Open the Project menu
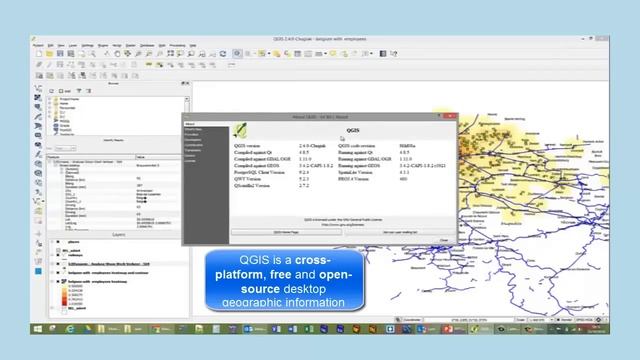The height and width of the screenshot is (360, 640). pos(38,45)
